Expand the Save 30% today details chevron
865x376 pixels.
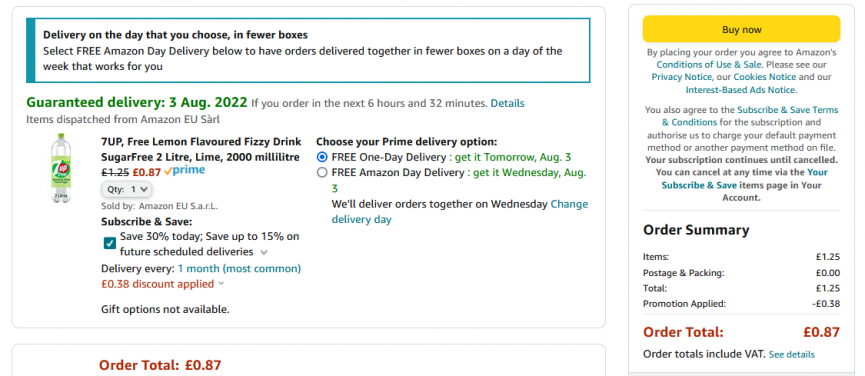tap(264, 253)
